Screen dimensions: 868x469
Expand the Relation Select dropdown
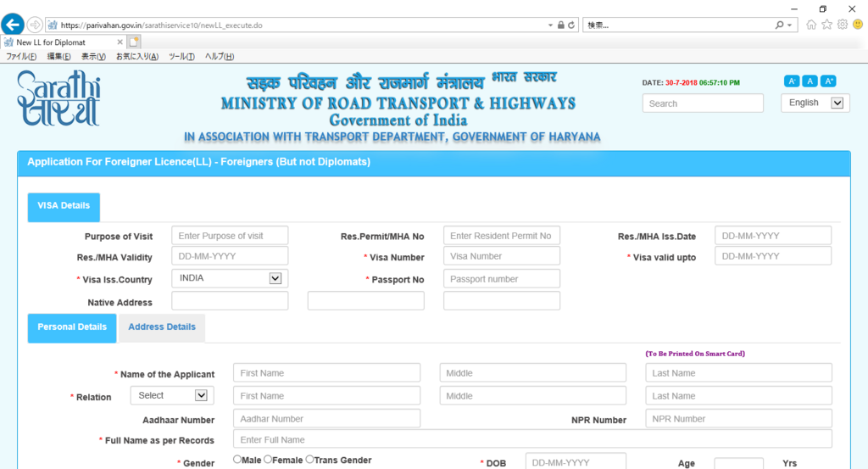click(172, 395)
